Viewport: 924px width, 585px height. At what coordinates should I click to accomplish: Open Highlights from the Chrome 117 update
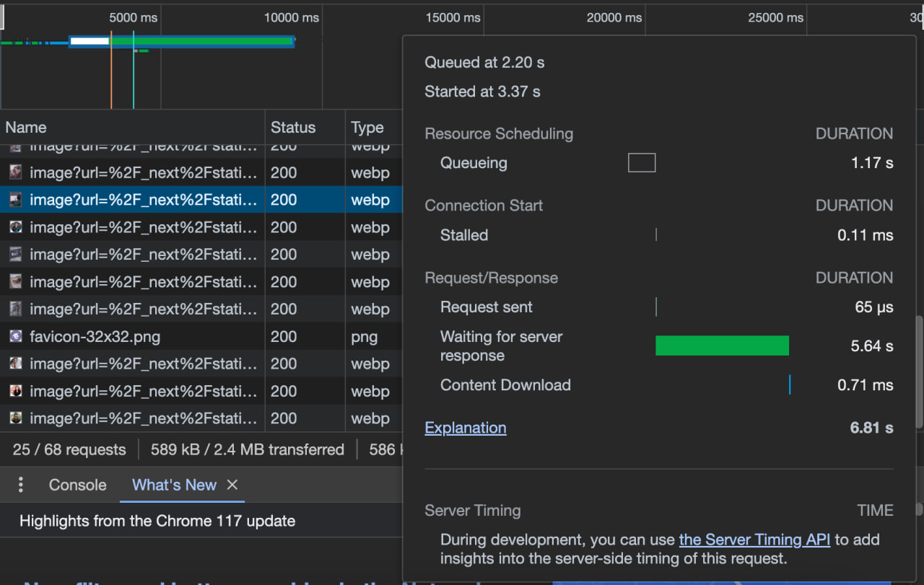(158, 520)
